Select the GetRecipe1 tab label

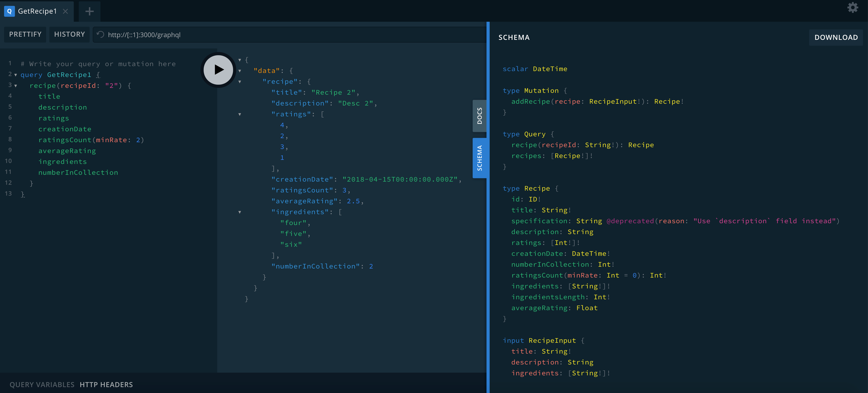[38, 11]
